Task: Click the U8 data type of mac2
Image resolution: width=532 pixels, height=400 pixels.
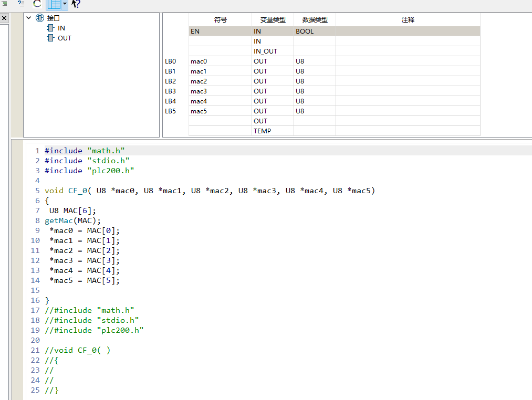Action: tap(315, 81)
